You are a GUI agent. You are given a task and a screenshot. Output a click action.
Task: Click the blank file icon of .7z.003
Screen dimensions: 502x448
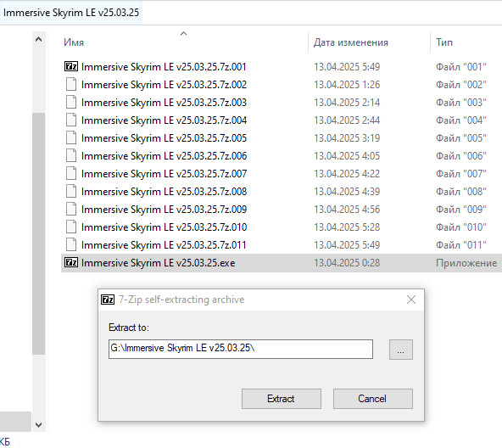tap(71, 102)
